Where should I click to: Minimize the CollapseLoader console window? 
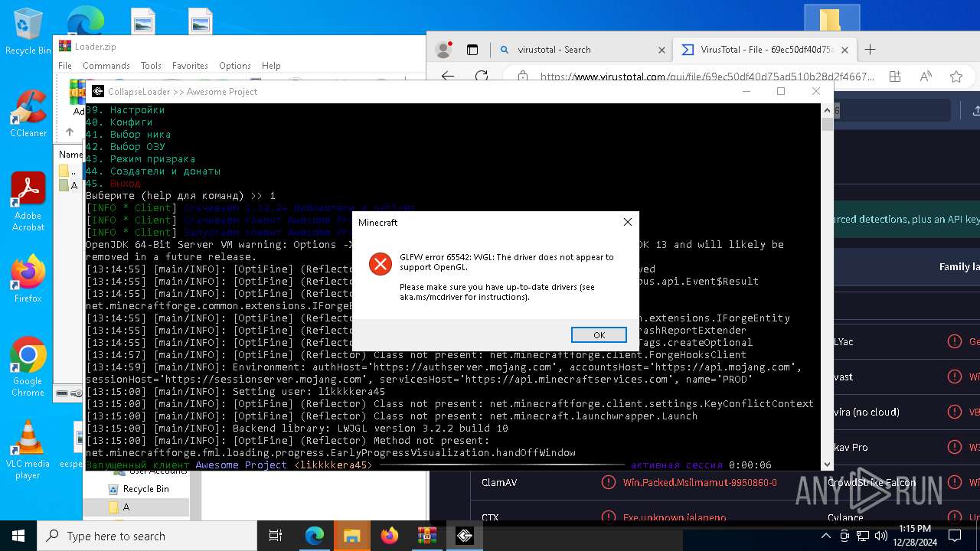pos(746,91)
